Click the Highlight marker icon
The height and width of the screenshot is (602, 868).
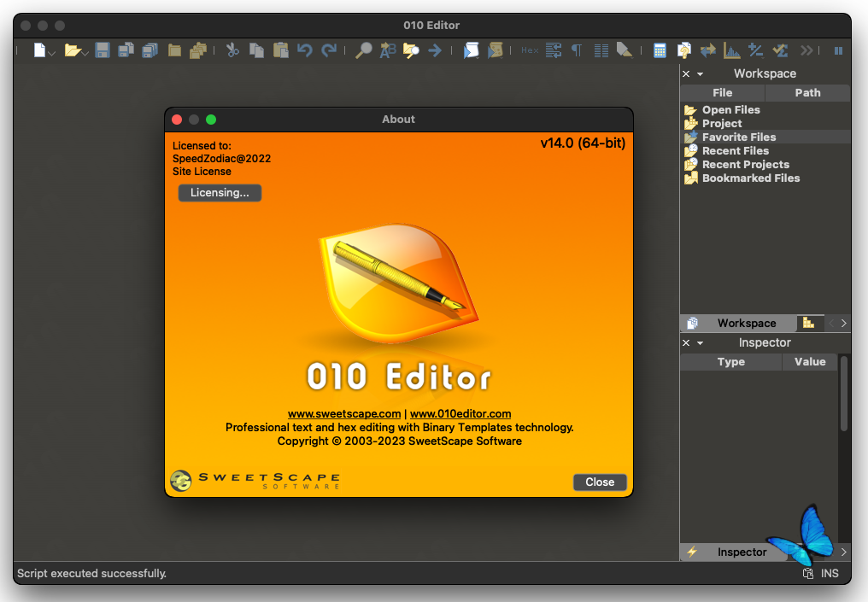(x=625, y=50)
